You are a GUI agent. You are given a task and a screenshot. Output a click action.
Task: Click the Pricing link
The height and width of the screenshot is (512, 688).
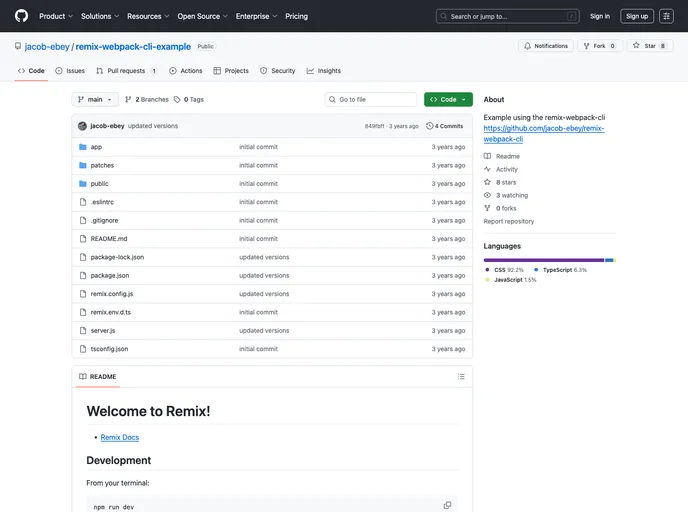297,16
